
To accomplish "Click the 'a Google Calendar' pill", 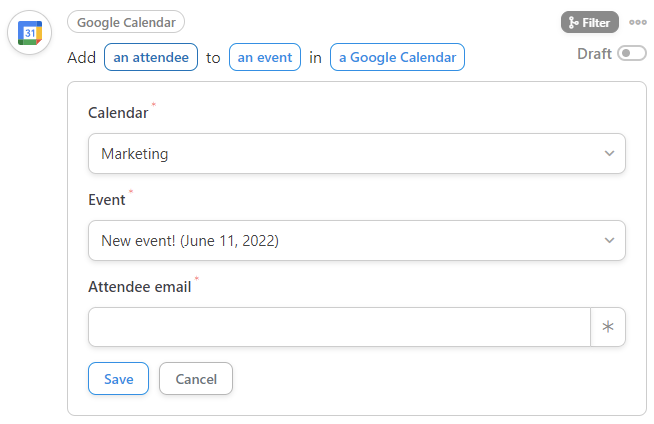I will [x=397, y=57].
